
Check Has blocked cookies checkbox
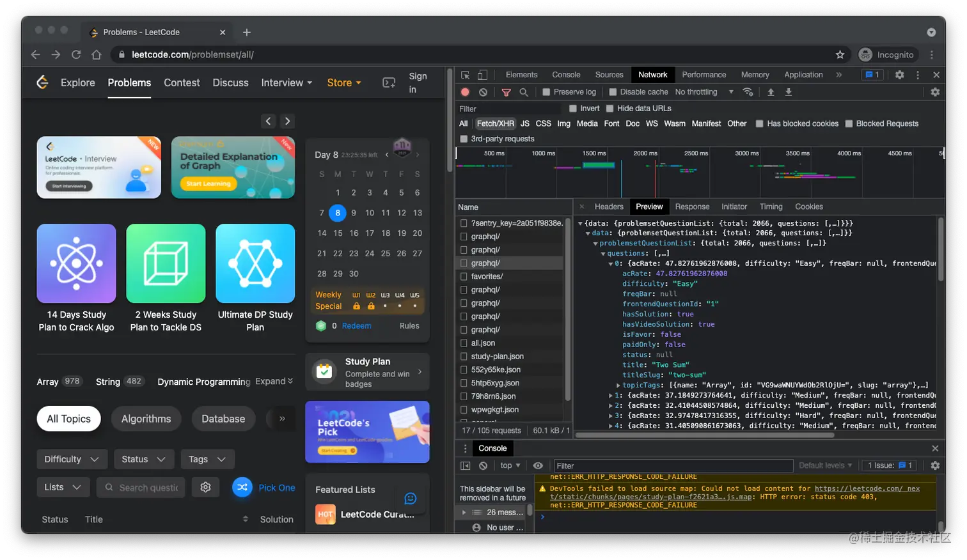pyautogui.click(x=759, y=124)
